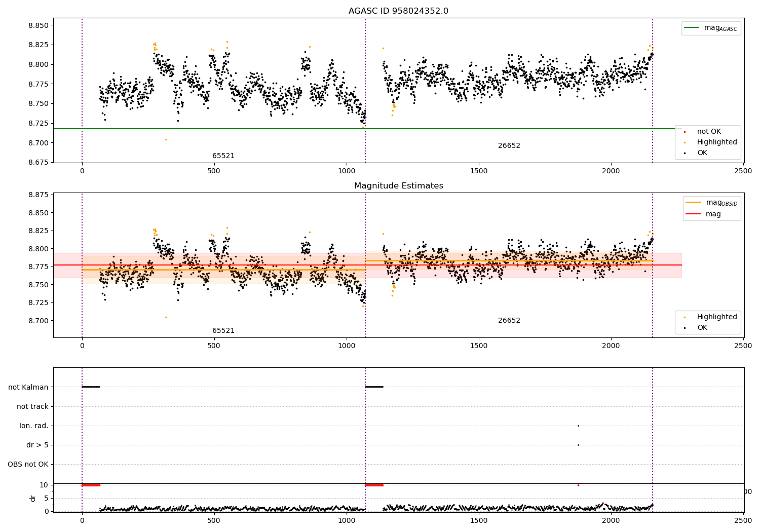Click the 'Magnitude Estimates' title
Viewport: 760px width, 532px height.
tap(398, 186)
